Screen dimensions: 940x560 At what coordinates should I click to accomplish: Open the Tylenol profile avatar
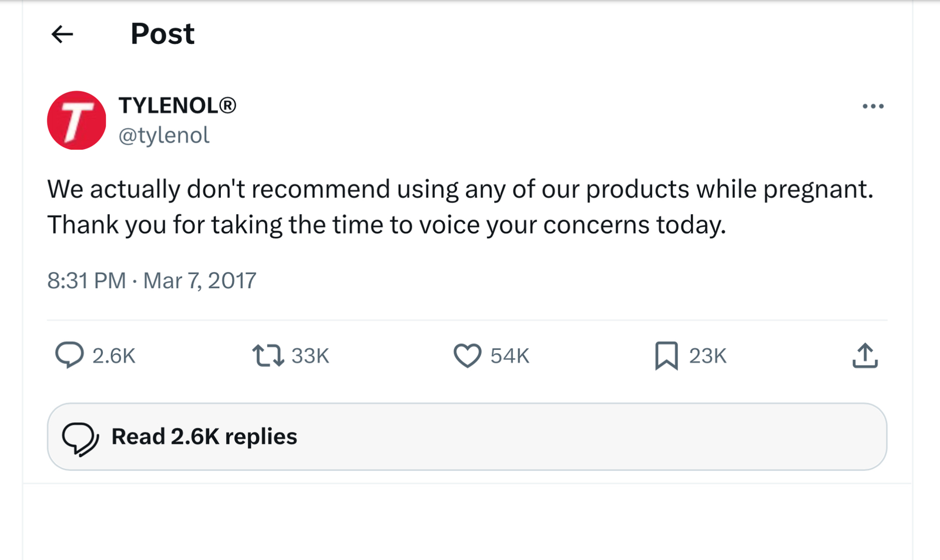(x=76, y=120)
